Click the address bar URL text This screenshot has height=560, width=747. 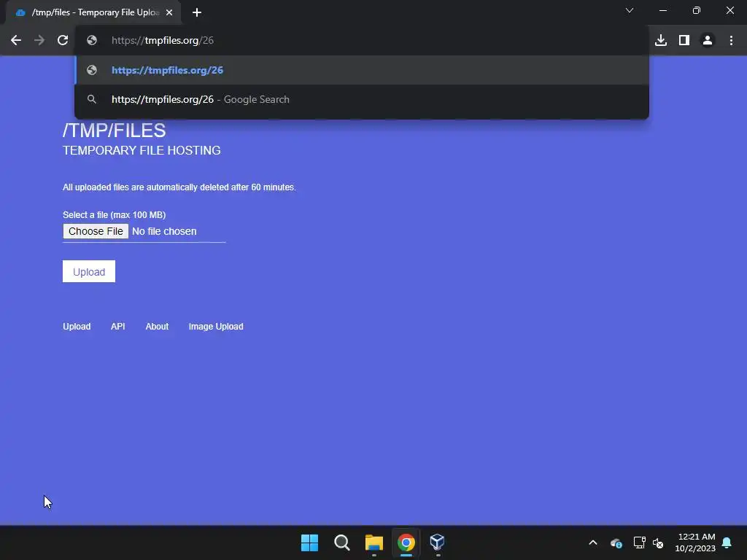click(x=163, y=41)
